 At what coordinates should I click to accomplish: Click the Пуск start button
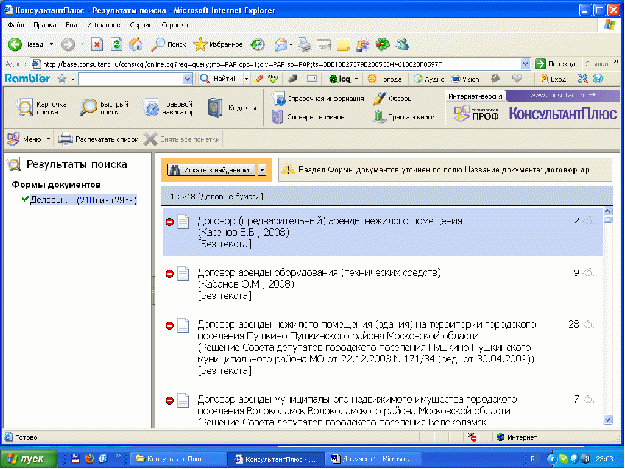click(28, 459)
